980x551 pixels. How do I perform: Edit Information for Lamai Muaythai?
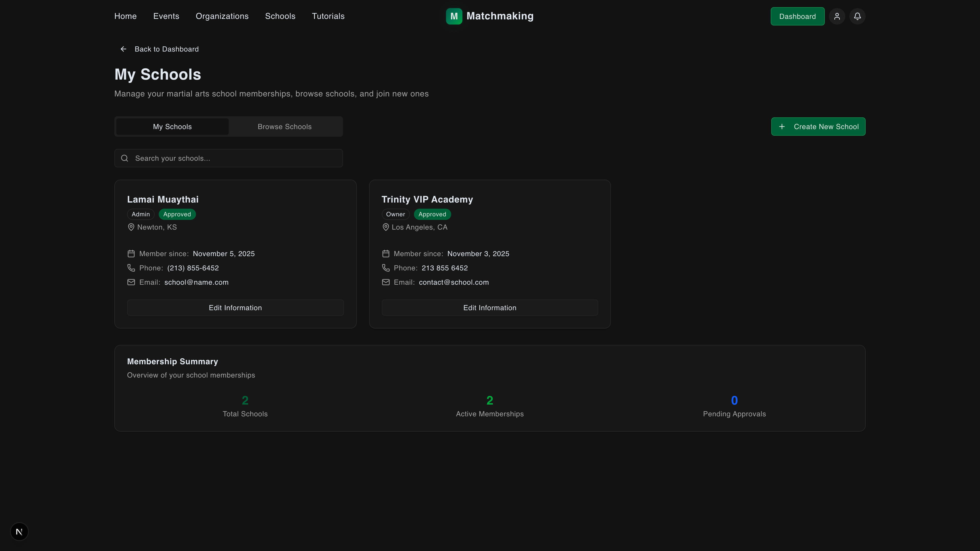coord(236,308)
